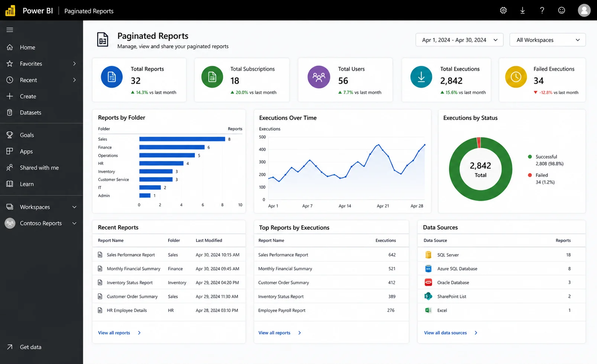
Task: Click the Contoso Reports workspace avatar
Action: tap(10, 223)
